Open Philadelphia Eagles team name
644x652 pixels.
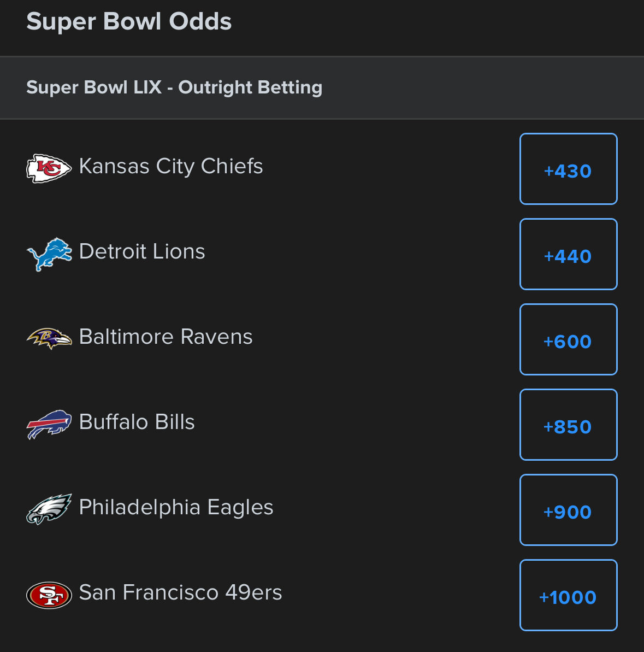pos(176,508)
